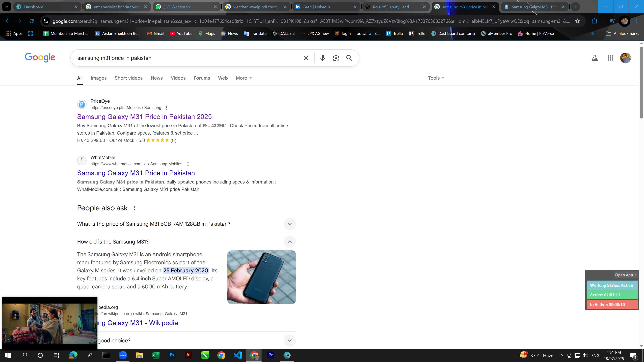644x362 pixels.
Task: Show hidden system tray icons
Action: 561,355
